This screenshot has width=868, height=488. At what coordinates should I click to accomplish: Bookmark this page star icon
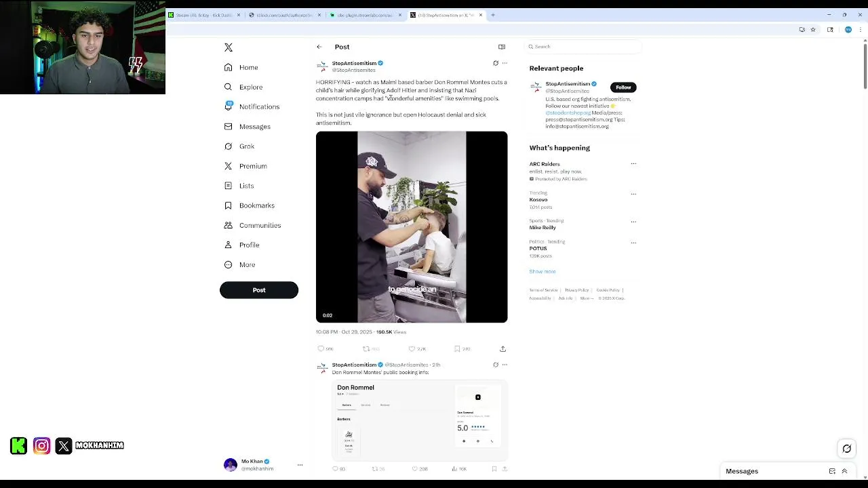(813, 30)
